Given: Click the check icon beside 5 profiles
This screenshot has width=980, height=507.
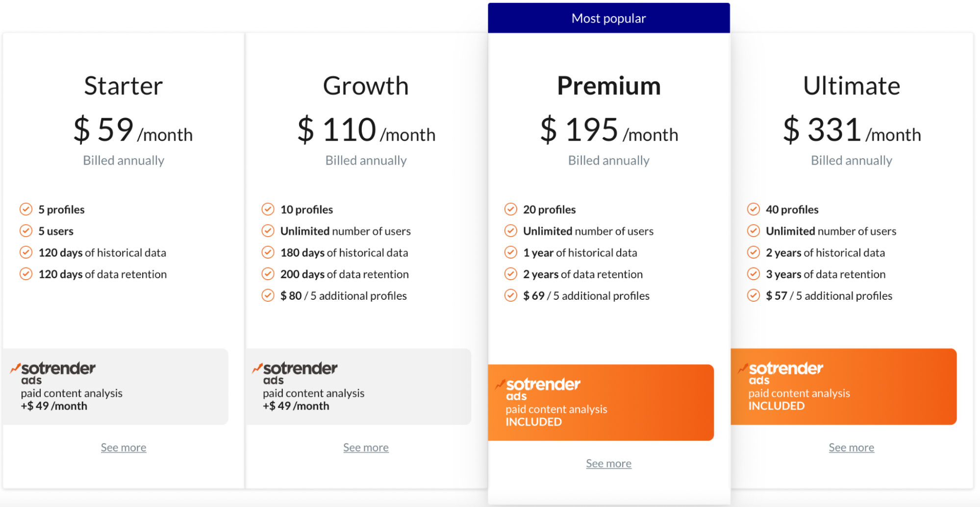Looking at the screenshot, I should click(x=26, y=210).
